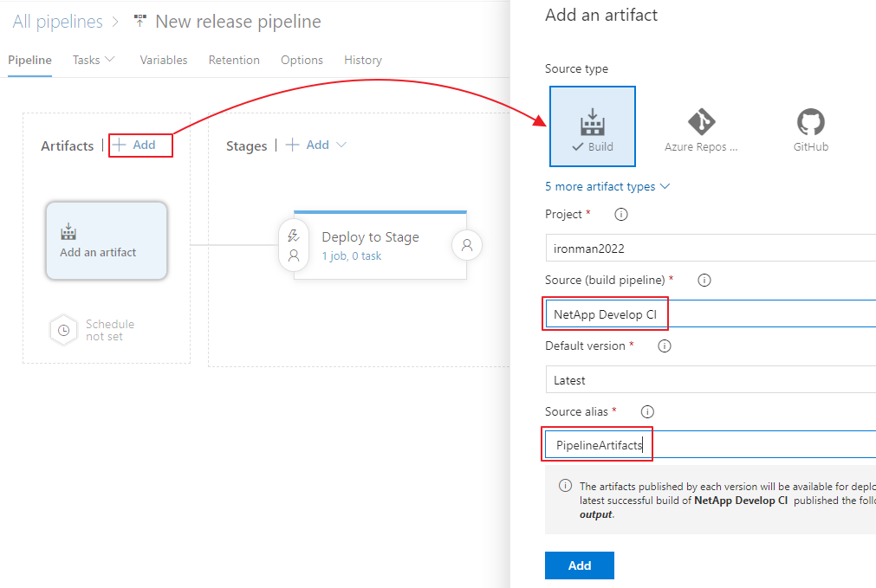This screenshot has height=588, width=876.
Task: Expand the Stages Add dropdown chevron
Action: [x=341, y=145]
